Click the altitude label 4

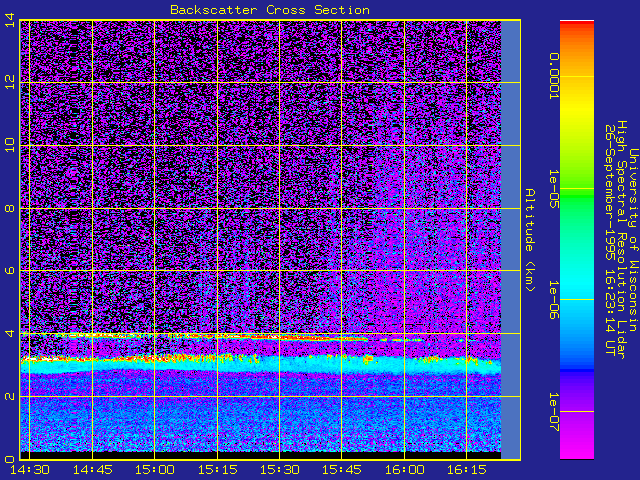10,333
